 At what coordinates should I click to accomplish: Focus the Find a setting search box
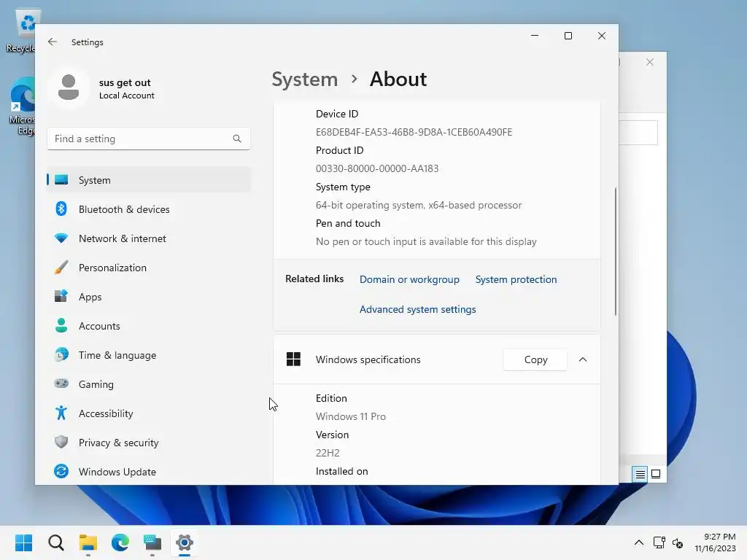(x=149, y=139)
